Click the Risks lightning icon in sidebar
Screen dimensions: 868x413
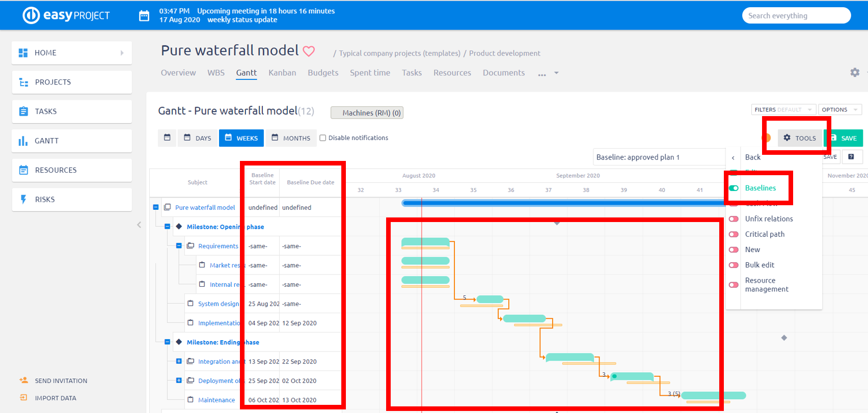point(23,199)
